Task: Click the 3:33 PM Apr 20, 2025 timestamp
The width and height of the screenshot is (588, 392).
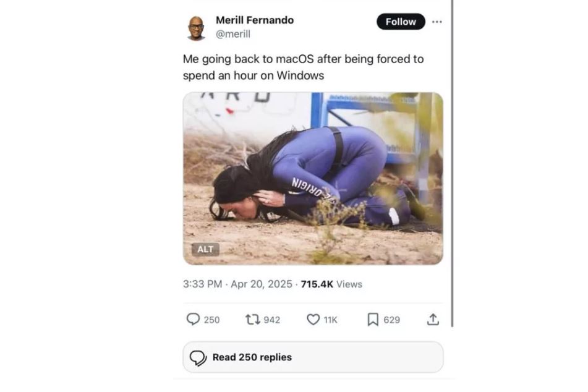Action: pyautogui.click(x=237, y=284)
